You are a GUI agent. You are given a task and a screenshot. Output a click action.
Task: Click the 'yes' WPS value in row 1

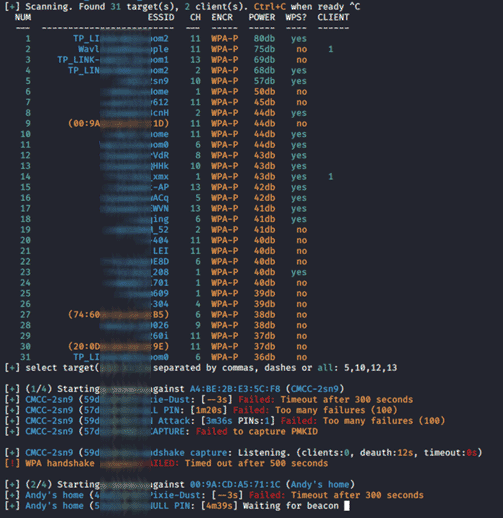pyautogui.click(x=299, y=39)
